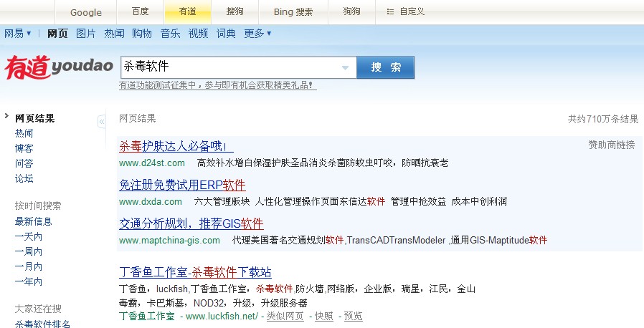Open the 购物 search category
Viewport: 644px width, 328px height.
pyautogui.click(x=142, y=34)
